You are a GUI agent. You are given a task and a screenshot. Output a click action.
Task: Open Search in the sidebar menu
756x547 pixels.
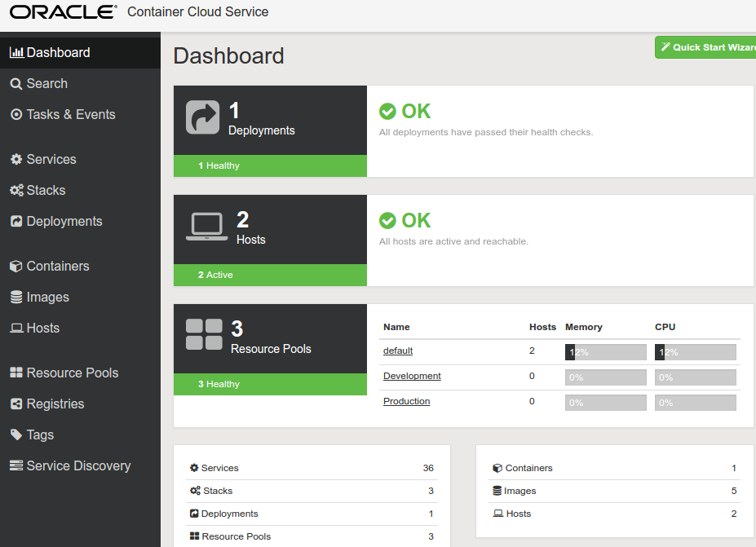point(80,84)
